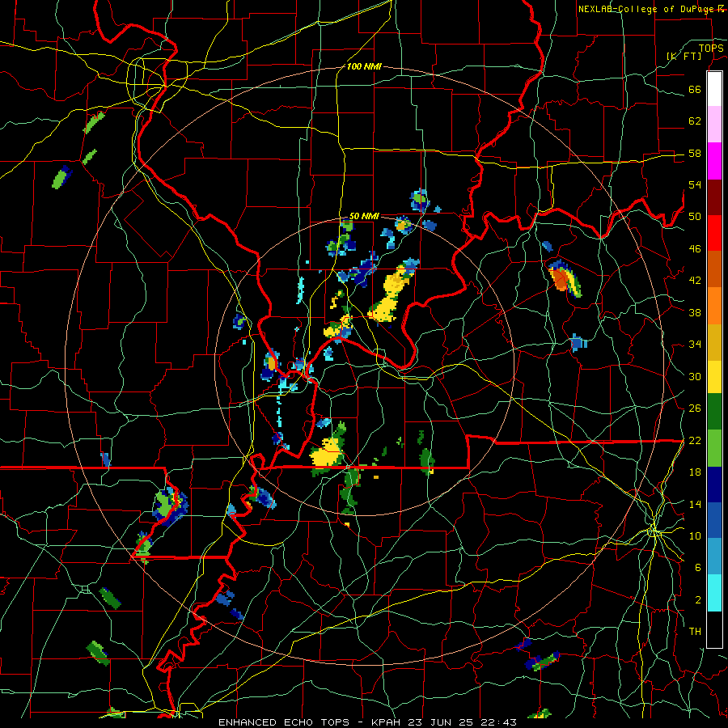Click the '50 NMI' range ring label
Viewport: 728px width, 728px height.
364,216
